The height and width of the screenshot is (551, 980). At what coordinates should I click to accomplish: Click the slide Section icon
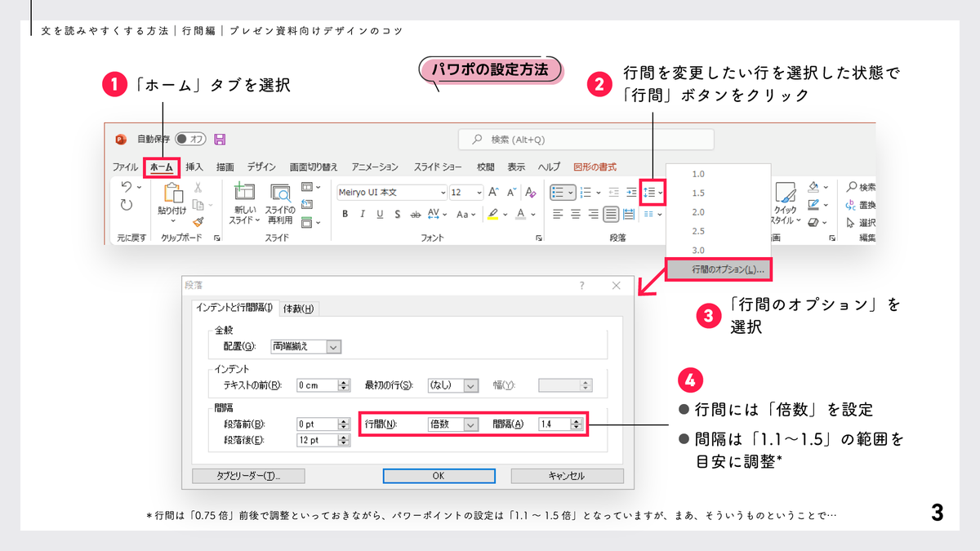click(x=306, y=222)
